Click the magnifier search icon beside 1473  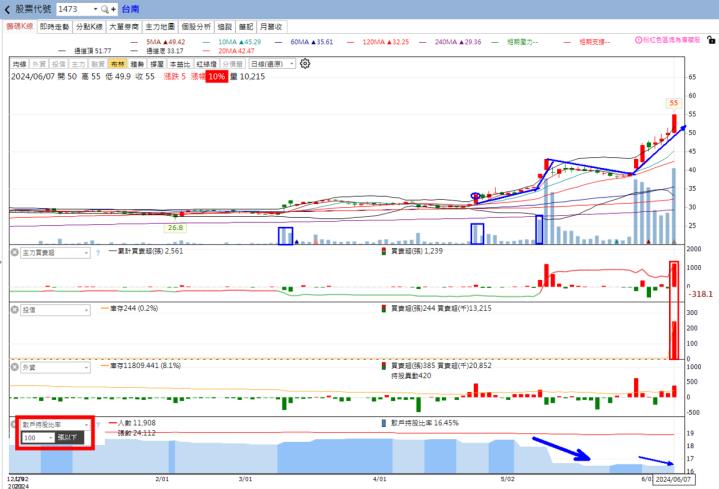pos(105,9)
